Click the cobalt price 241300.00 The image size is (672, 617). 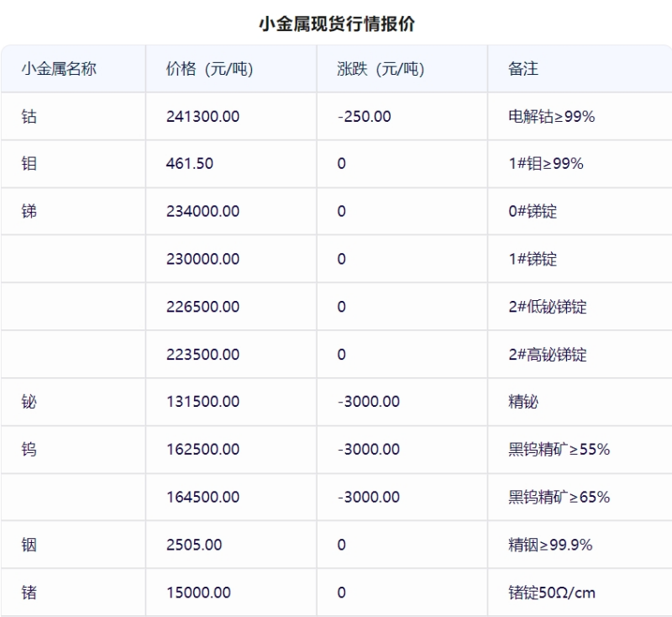click(202, 116)
